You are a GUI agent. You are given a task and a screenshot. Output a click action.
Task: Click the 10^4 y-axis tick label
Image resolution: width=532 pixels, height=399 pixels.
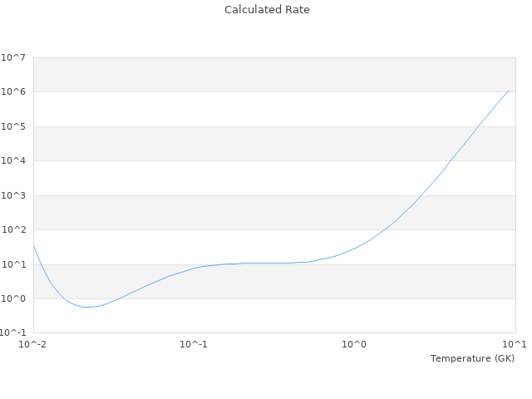pyautogui.click(x=13, y=161)
